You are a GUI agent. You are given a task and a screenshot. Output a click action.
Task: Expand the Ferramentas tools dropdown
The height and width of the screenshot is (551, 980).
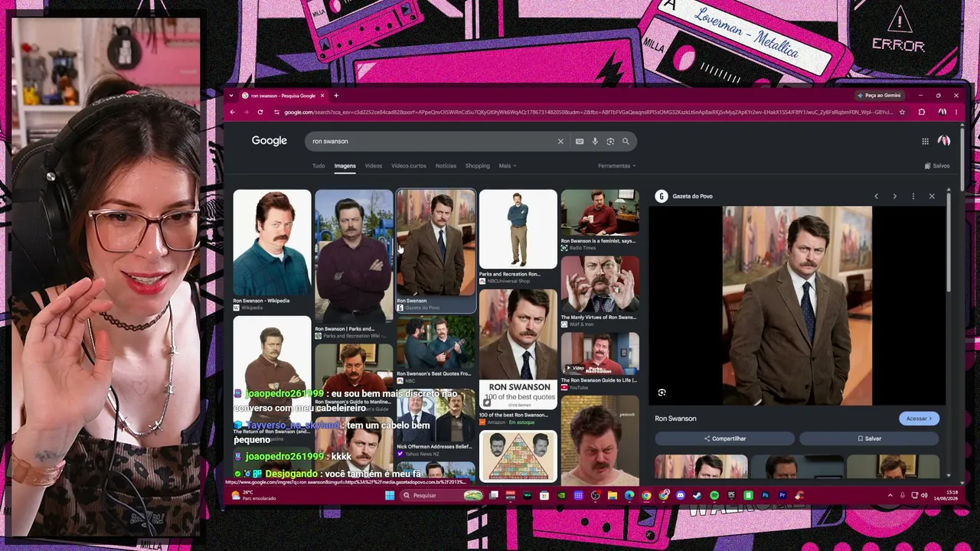[616, 165]
